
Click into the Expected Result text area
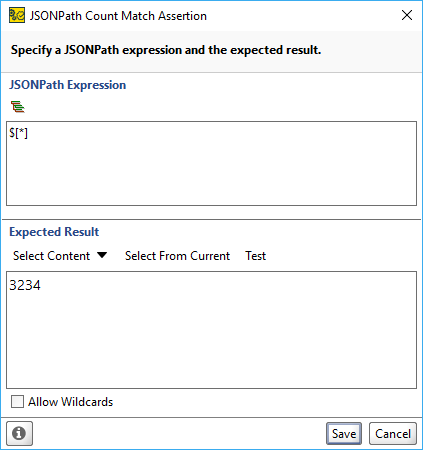211,330
